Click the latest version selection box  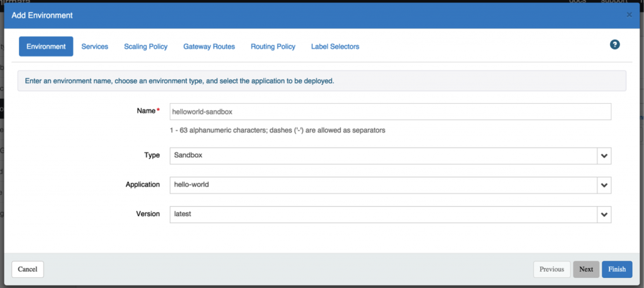pos(383,214)
